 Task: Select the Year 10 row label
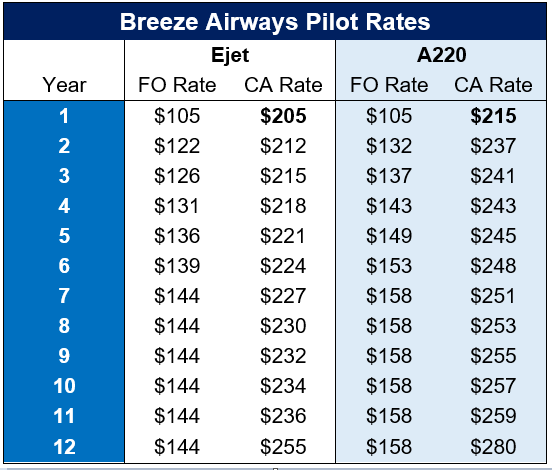coord(64,386)
